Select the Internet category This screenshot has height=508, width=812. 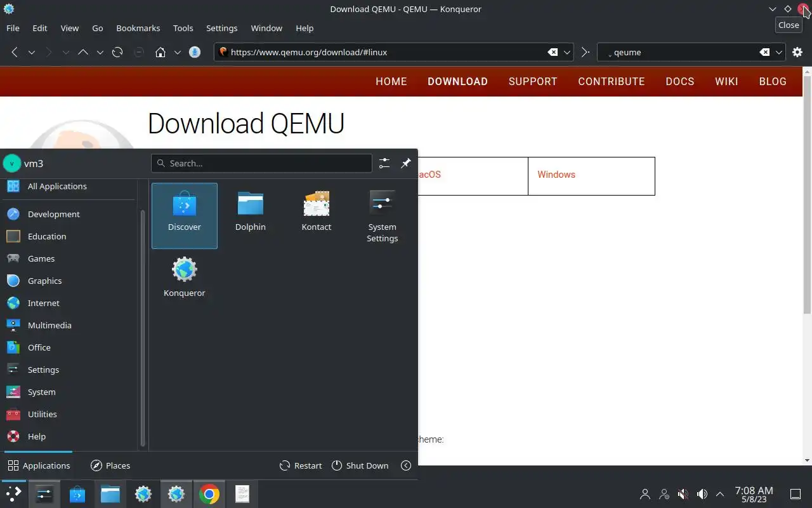click(69, 303)
